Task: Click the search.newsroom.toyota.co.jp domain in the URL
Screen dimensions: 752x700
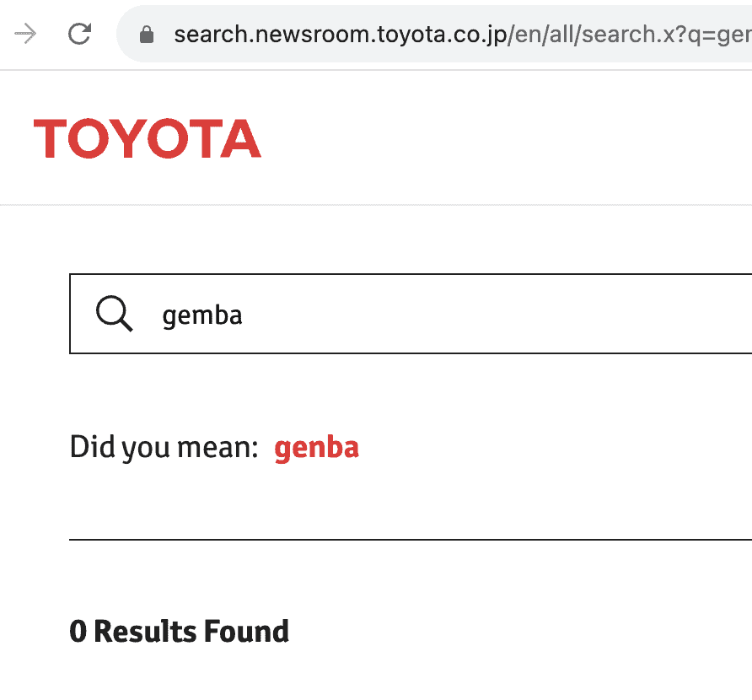Action: point(341,35)
